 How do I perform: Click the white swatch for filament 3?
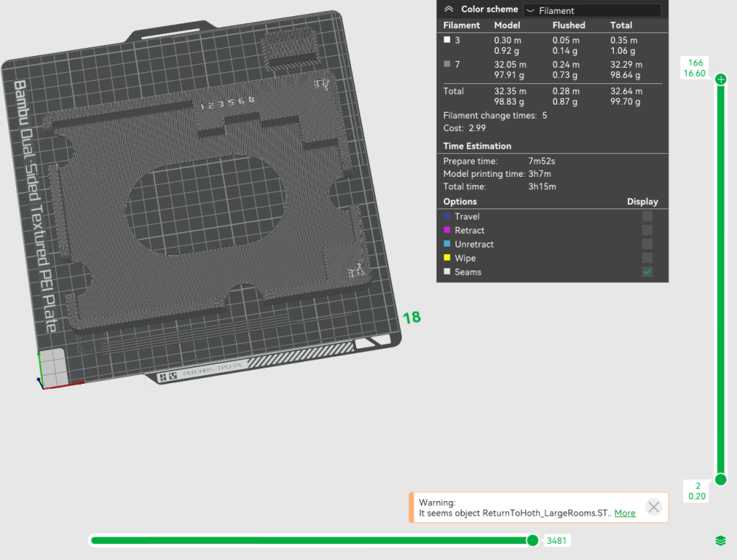(447, 40)
